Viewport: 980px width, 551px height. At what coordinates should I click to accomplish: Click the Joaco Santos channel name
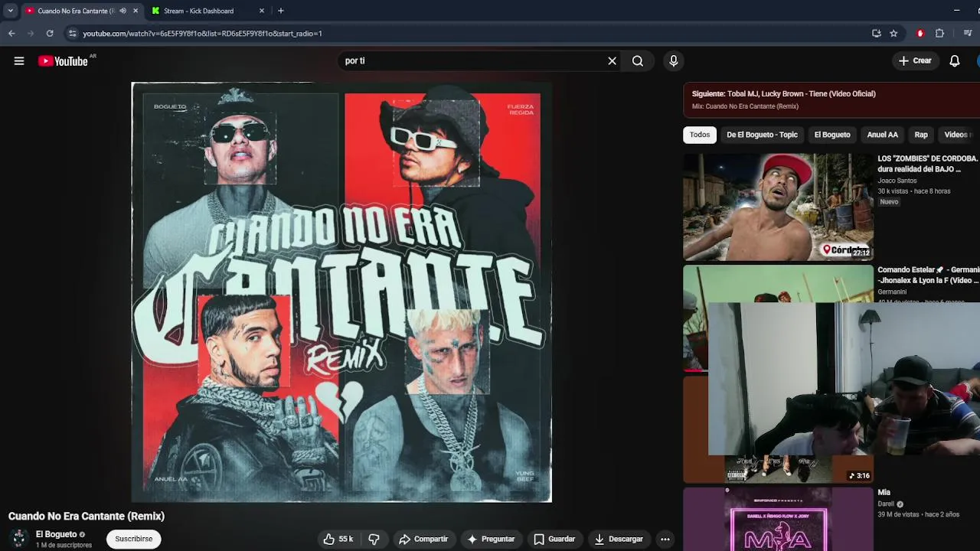897,181
